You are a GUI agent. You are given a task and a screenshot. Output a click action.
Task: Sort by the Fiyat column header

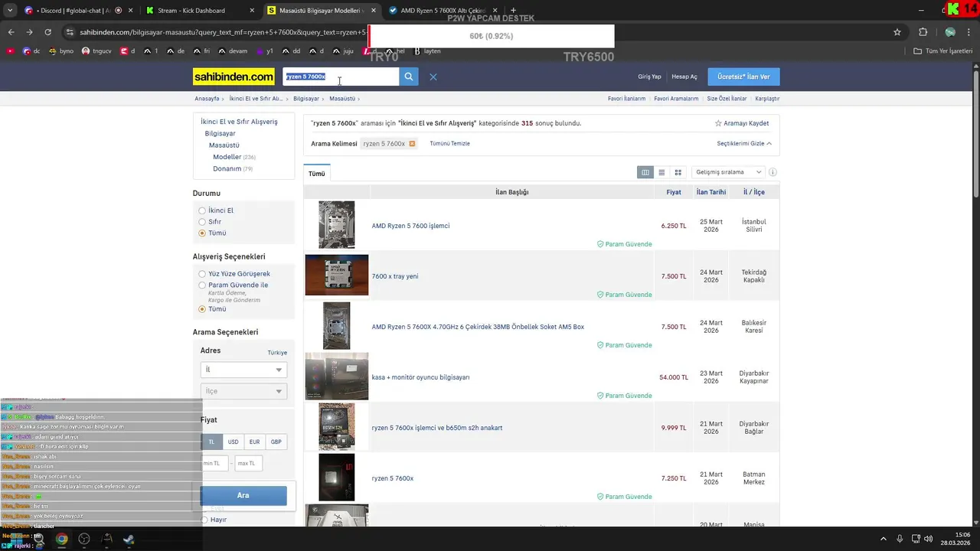click(674, 192)
